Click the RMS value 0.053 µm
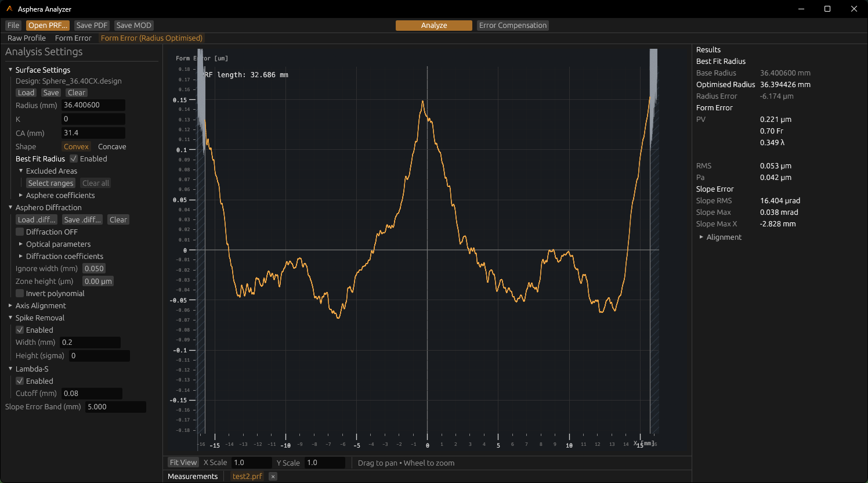 [x=776, y=165]
